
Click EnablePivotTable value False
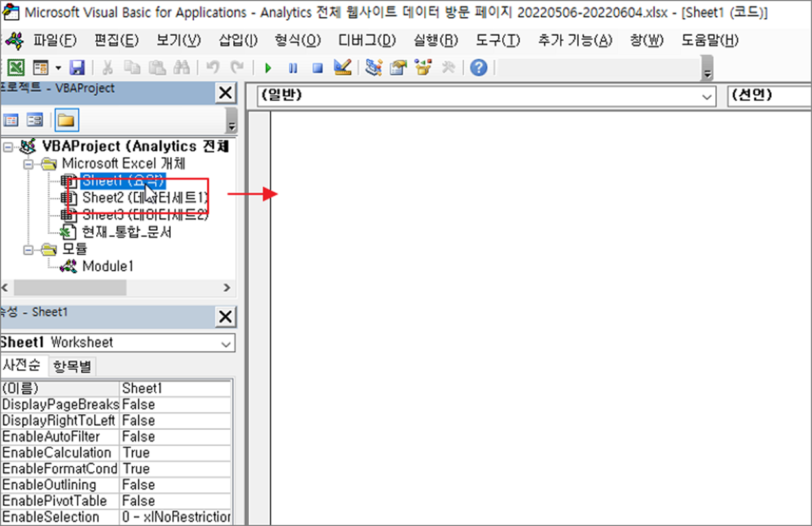[x=175, y=501]
